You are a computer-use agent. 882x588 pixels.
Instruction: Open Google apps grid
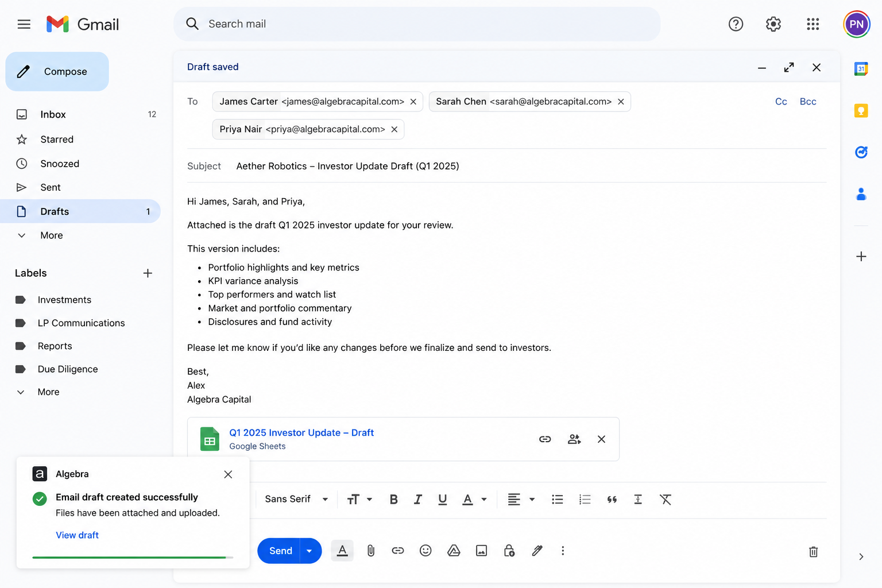pyautogui.click(x=813, y=24)
